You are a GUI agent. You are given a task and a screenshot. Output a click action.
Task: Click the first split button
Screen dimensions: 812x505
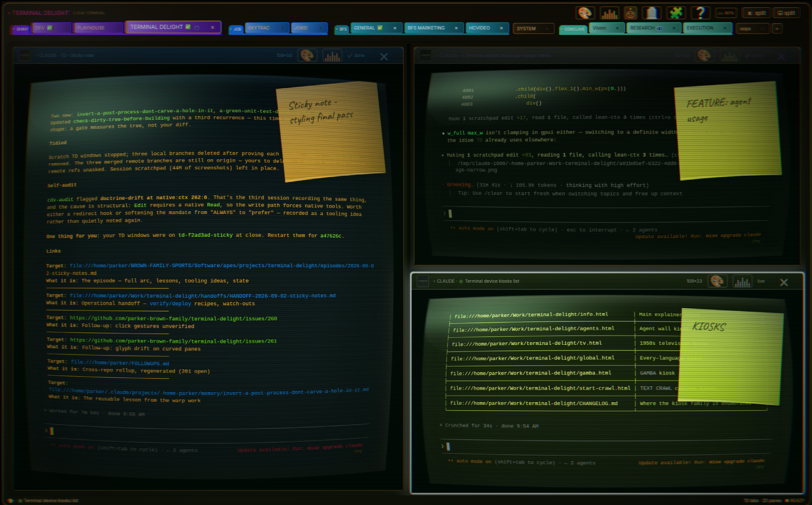pyautogui.click(x=757, y=13)
